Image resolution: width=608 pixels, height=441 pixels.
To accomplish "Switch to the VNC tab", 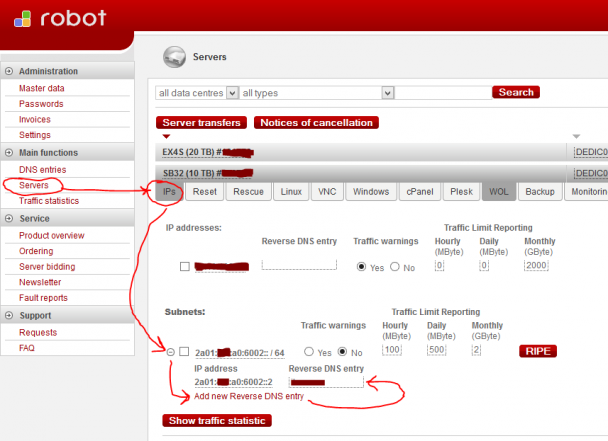I will click(327, 192).
